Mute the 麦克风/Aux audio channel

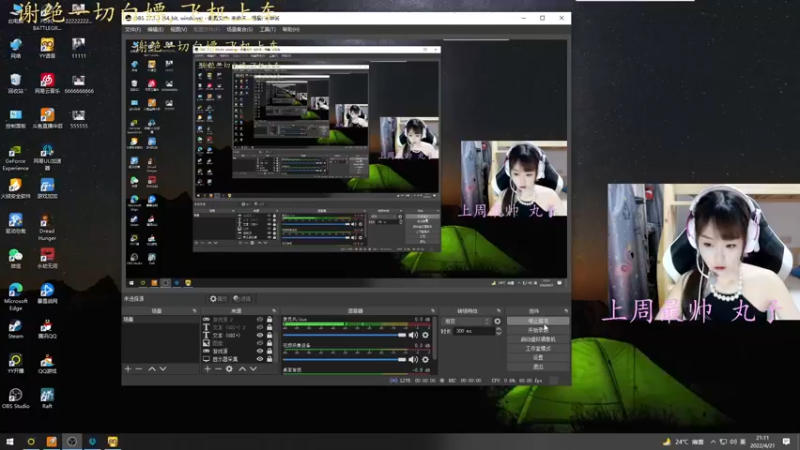click(413, 335)
